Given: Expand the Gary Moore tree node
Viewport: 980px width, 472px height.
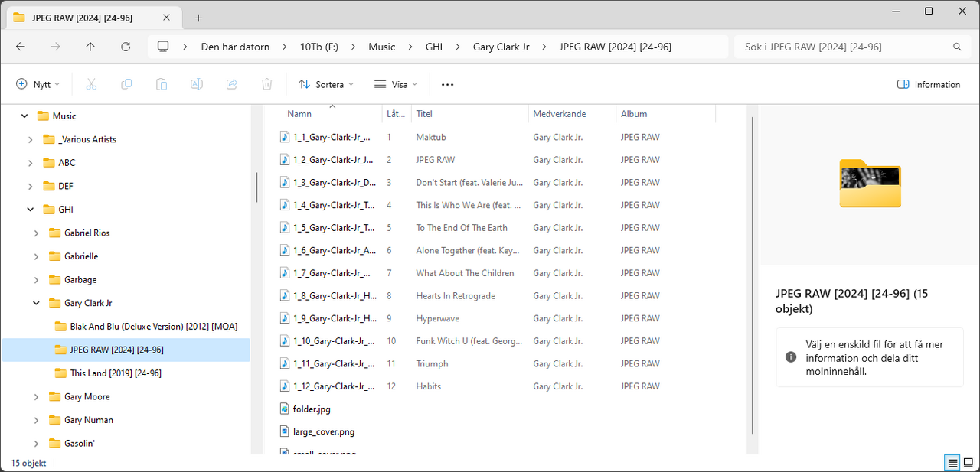Looking at the screenshot, I should pyautogui.click(x=36, y=396).
